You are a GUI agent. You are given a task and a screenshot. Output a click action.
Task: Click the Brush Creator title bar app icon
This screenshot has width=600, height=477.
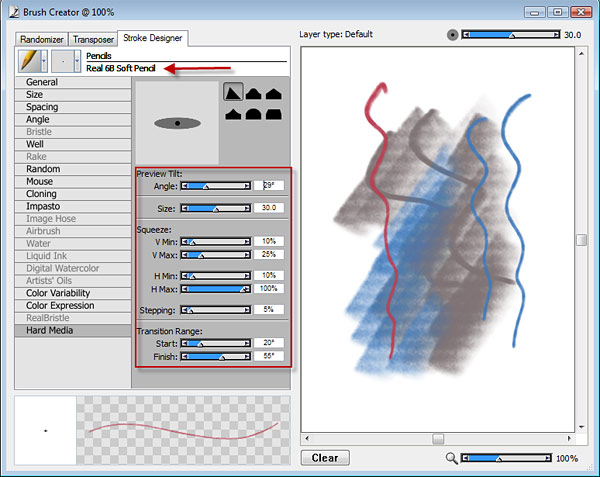coord(14,12)
